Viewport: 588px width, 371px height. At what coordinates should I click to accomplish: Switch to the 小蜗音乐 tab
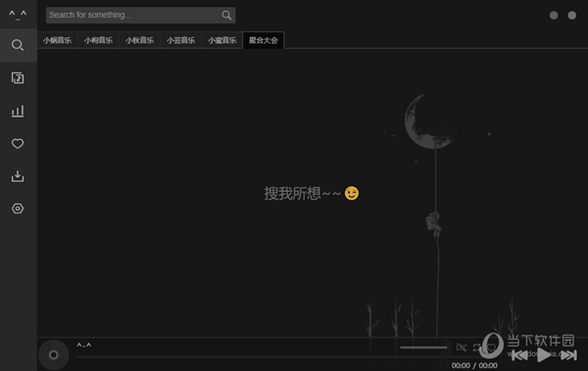[57, 40]
